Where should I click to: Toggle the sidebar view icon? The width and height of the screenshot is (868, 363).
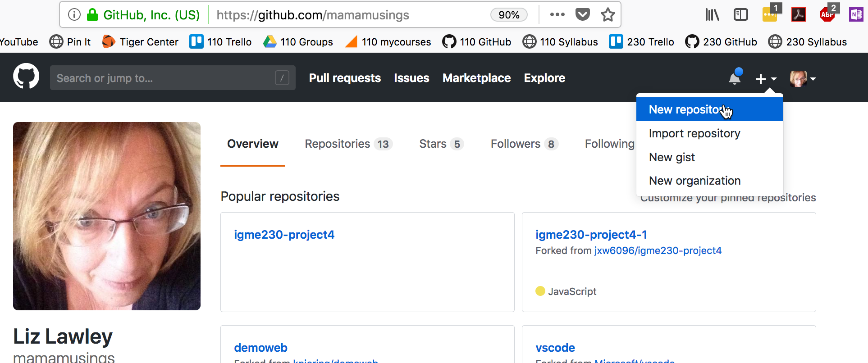point(741,15)
